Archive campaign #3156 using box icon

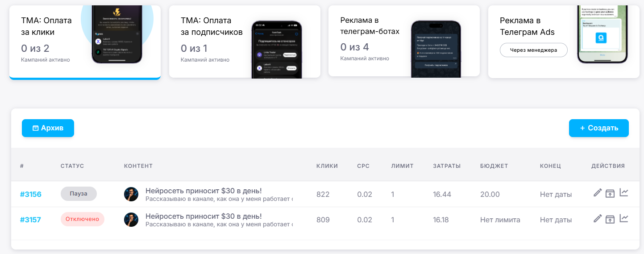coord(610,193)
